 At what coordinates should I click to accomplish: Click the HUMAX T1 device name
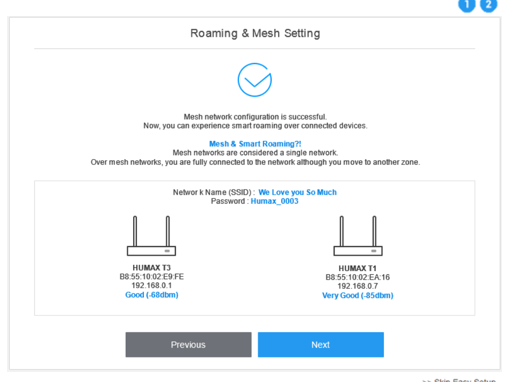[358, 268]
